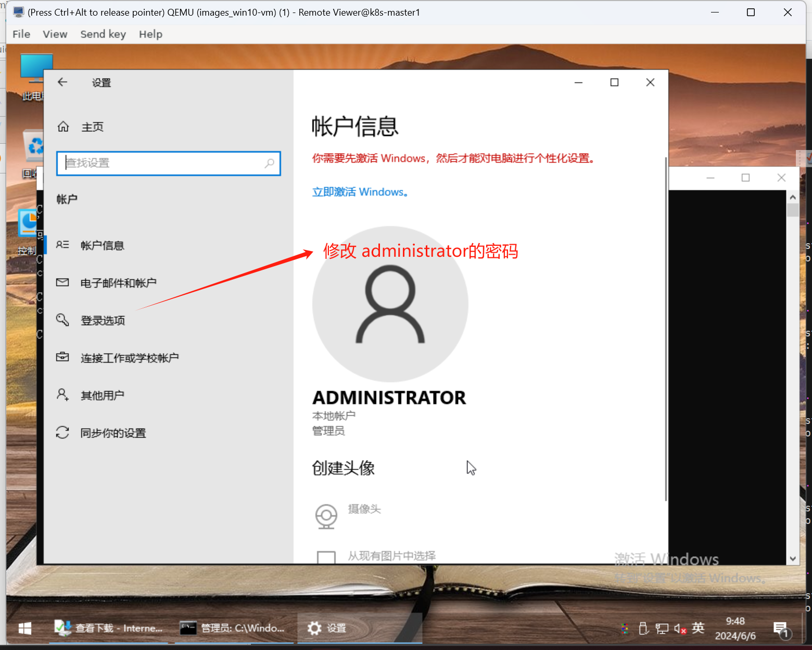Click the browse picture icon next to 从现有图片中选择
This screenshot has width=812, height=650.
[326, 557]
